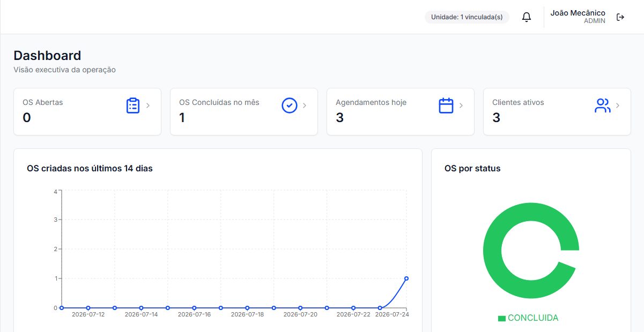Click the users icon in Clientes ativos card
The width and height of the screenshot is (644, 332).
pyautogui.click(x=603, y=105)
